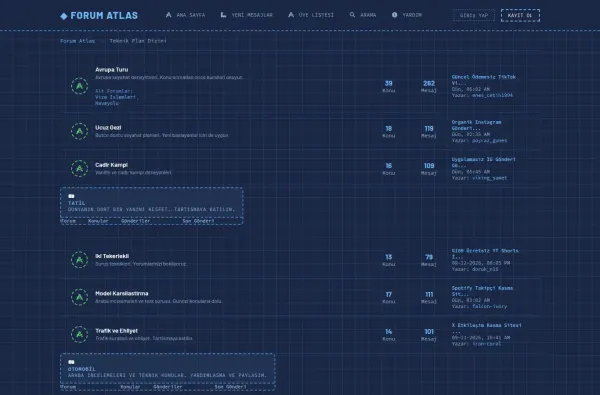The width and height of the screenshot is (600, 395).
Task: Open author profile poyraz_gunes
Action: (x=489, y=141)
